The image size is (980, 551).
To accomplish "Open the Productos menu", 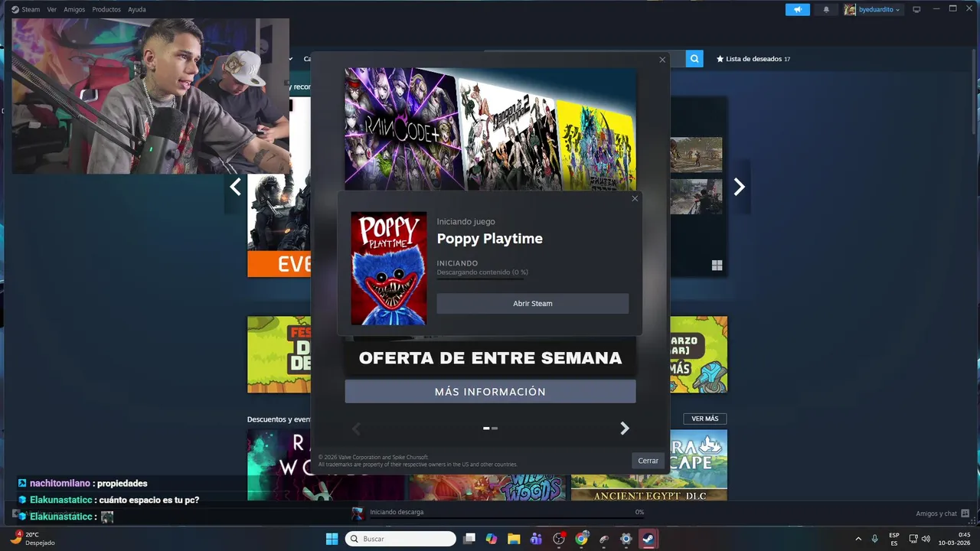I will tap(106, 9).
